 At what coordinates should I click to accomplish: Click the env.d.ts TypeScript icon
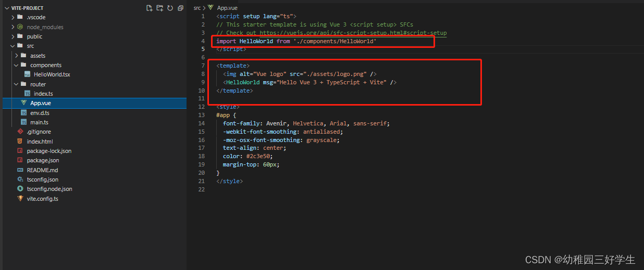click(x=24, y=112)
